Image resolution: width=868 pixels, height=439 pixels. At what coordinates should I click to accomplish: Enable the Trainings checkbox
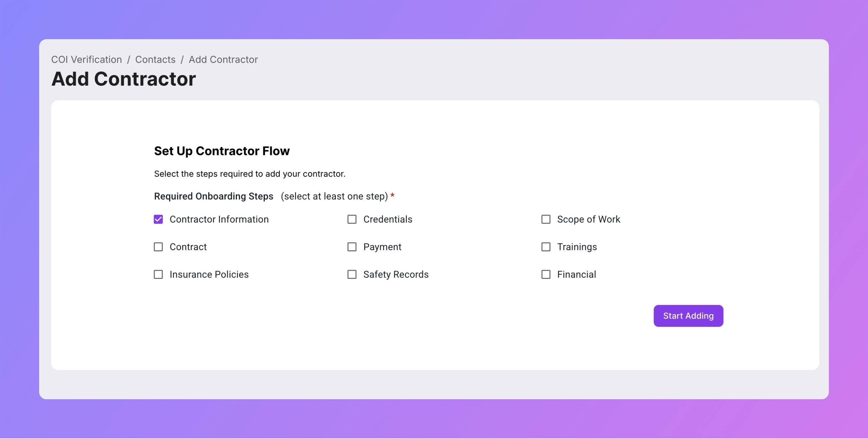546,247
